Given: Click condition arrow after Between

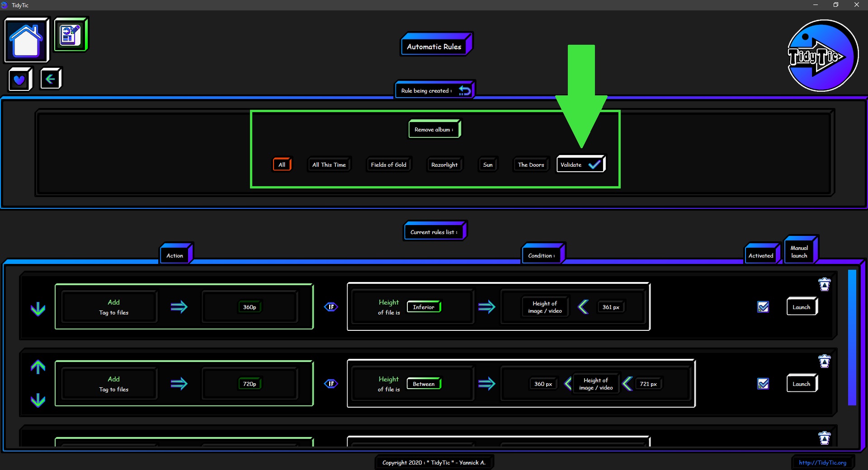Looking at the screenshot, I should (x=486, y=384).
